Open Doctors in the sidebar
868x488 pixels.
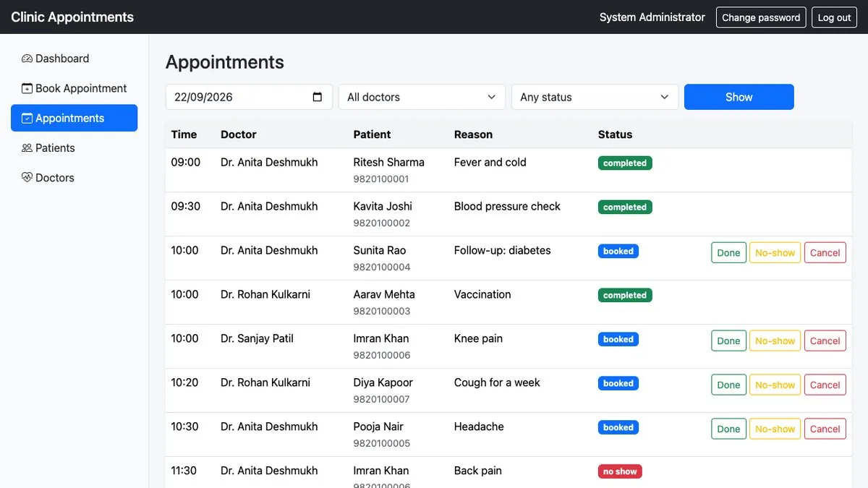[74, 177]
